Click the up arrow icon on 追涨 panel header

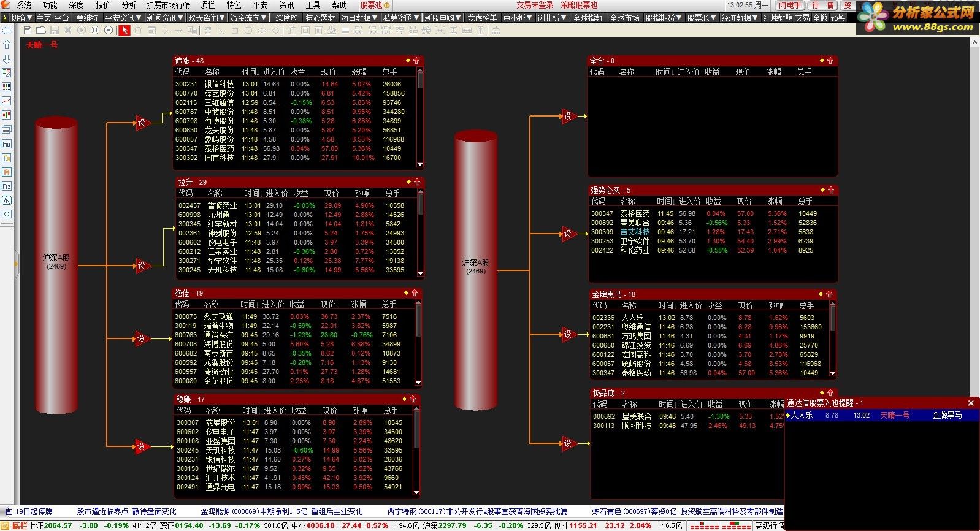[x=416, y=61]
